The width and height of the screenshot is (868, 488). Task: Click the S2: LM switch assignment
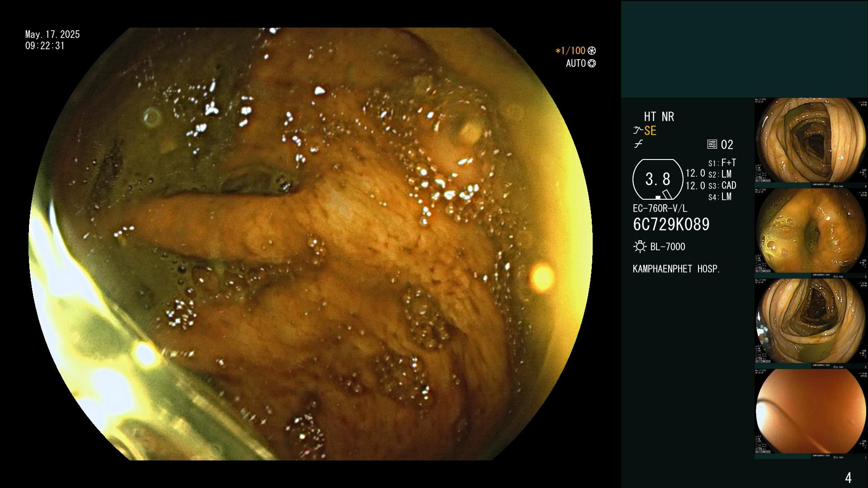[x=720, y=174]
